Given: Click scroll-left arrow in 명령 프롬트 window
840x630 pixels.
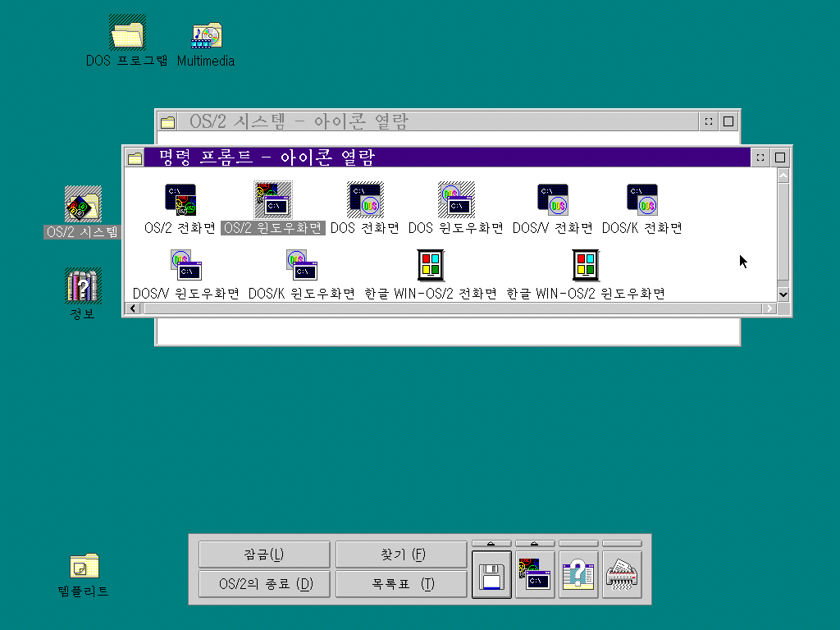Looking at the screenshot, I should pos(132,308).
